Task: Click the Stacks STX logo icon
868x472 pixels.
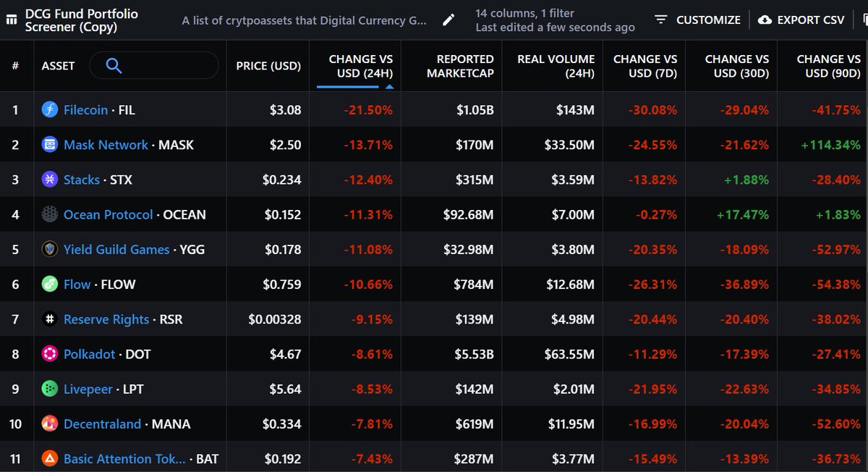Action: click(50, 180)
